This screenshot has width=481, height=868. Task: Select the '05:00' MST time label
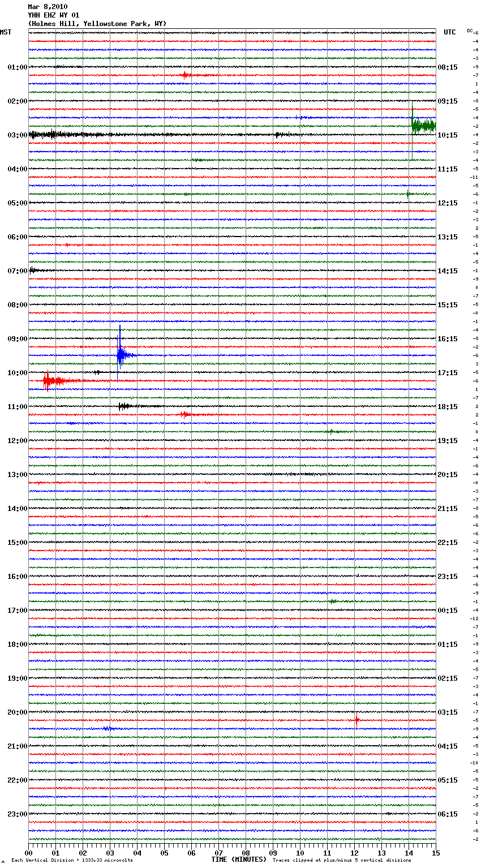pos(18,203)
